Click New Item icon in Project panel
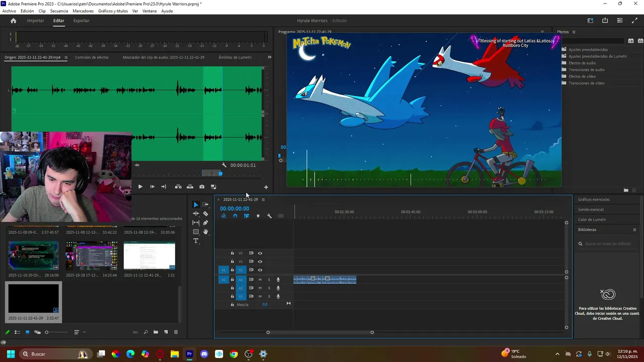This screenshot has height=362, width=644. pyautogui.click(x=166, y=332)
